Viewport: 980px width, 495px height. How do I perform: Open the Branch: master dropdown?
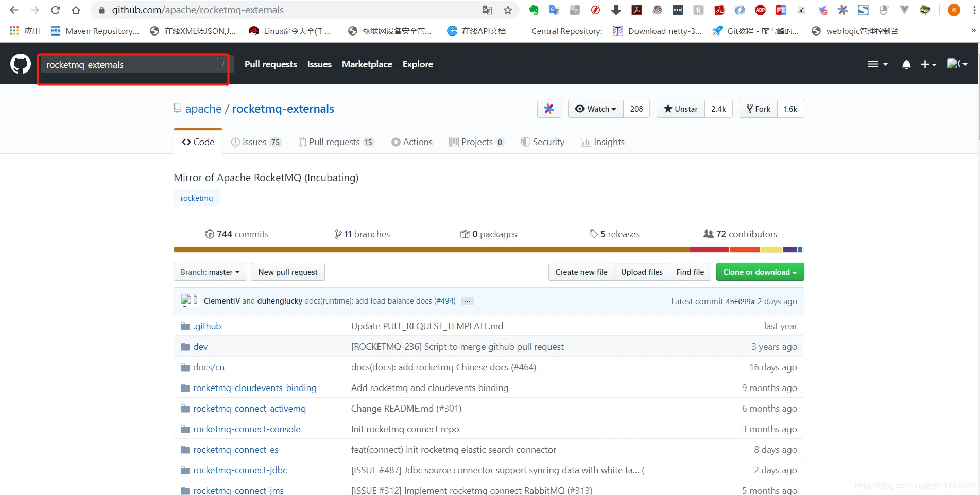(210, 272)
